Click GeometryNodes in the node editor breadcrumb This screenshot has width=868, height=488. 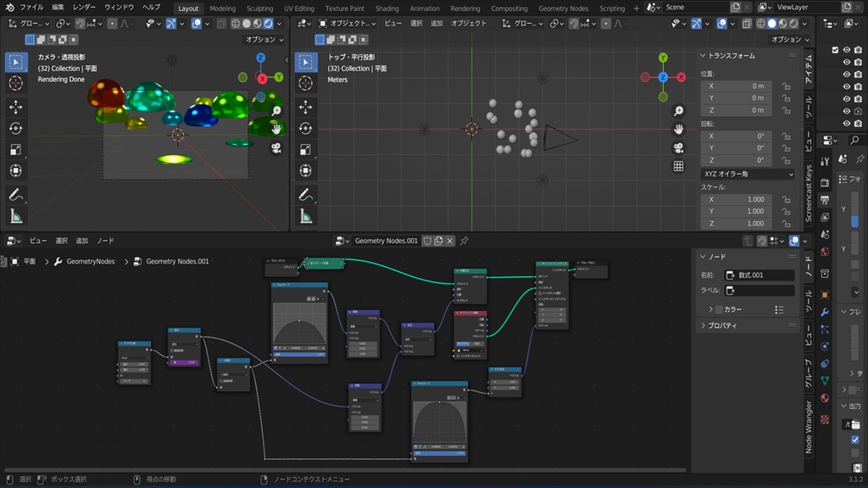point(90,262)
